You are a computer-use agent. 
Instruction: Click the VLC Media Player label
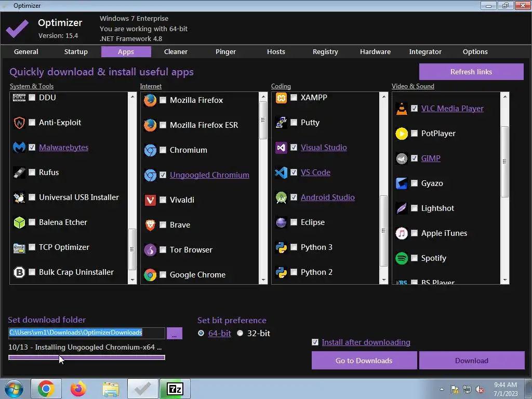point(453,108)
